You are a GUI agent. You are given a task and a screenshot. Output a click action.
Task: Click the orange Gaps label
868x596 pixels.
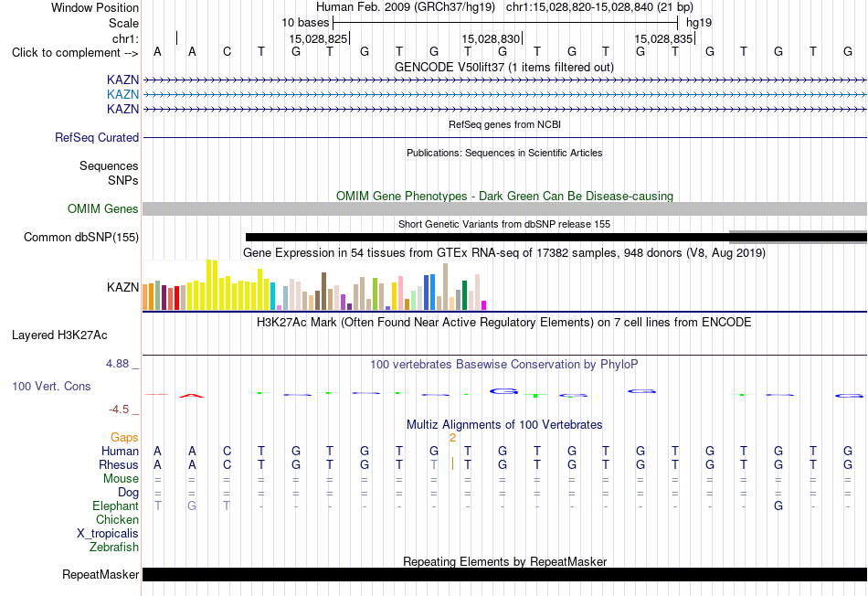click(124, 438)
